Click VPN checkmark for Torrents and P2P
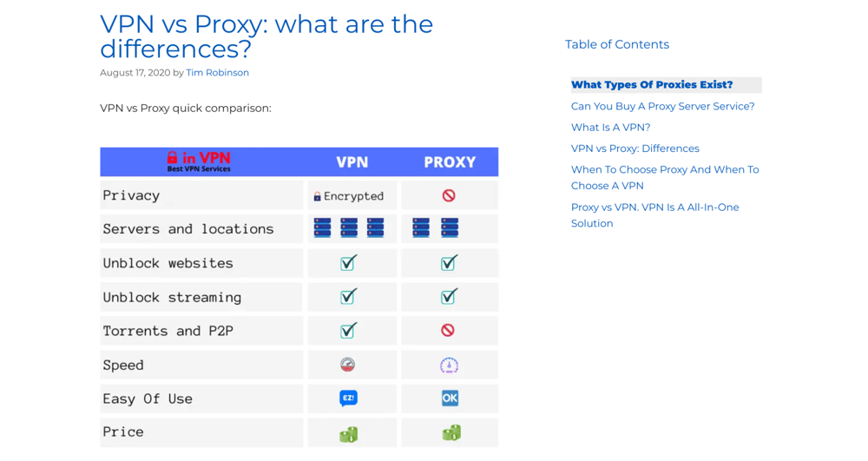The image size is (868, 461). (349, 331)
